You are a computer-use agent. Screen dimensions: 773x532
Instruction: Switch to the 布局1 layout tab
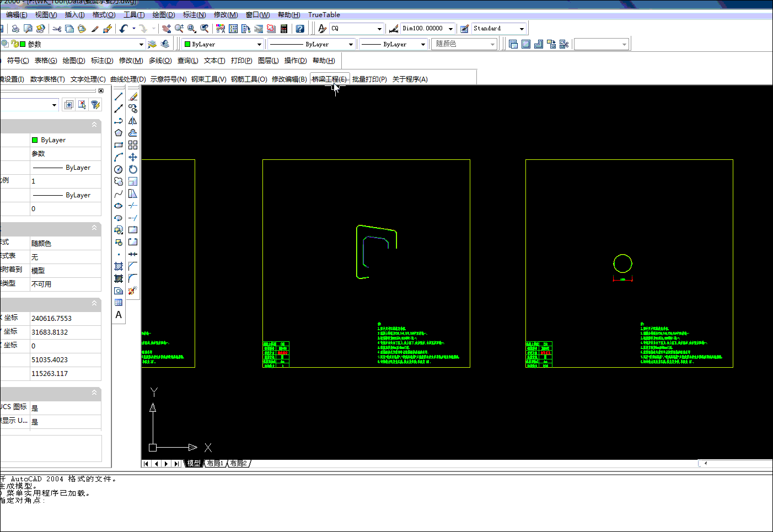click(x=216, y=464)
